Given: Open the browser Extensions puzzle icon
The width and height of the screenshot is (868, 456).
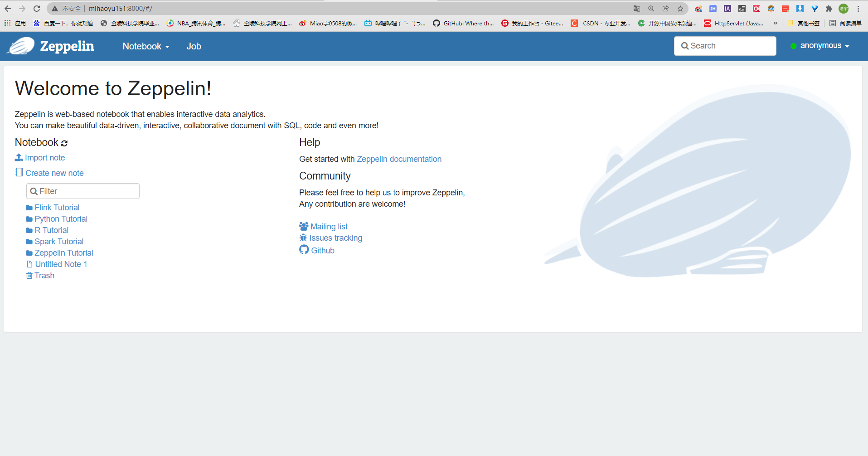Looking at the screenshot, I should point(829,9).
